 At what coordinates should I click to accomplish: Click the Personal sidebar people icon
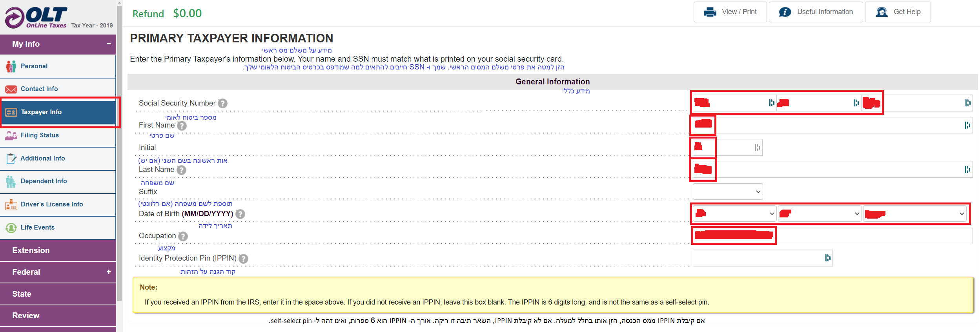(x=11, y=66)
